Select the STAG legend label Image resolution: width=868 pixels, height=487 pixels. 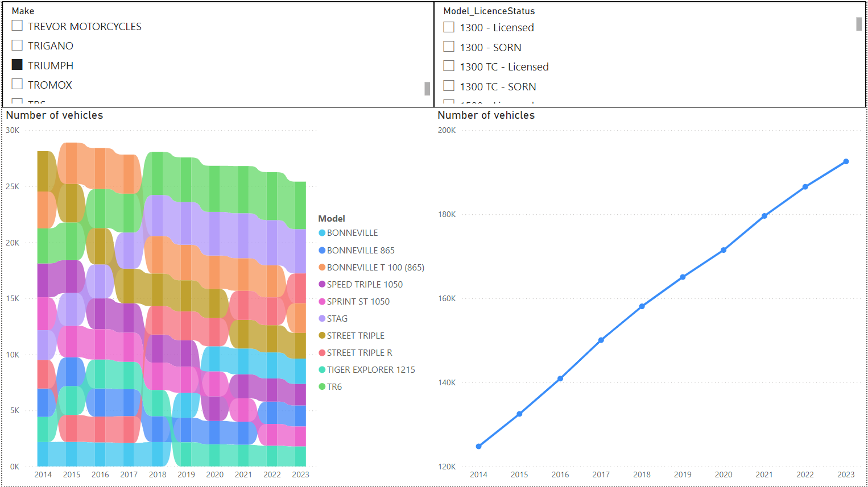tap(337, 318)
